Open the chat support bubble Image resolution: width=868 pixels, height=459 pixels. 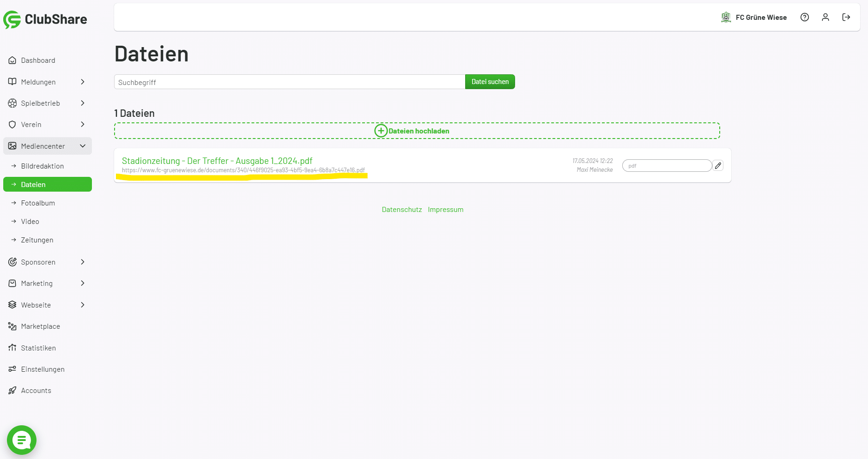point(22,440)
